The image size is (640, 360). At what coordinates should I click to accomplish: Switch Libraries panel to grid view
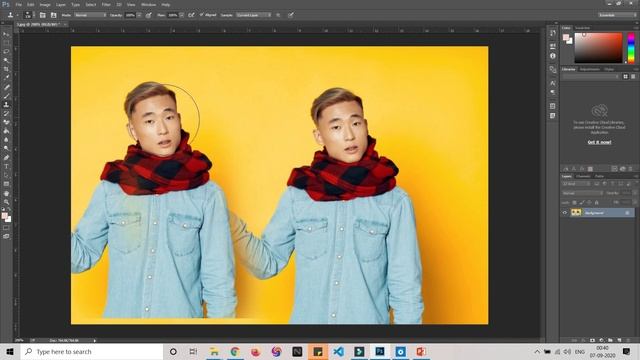[625, 76]
